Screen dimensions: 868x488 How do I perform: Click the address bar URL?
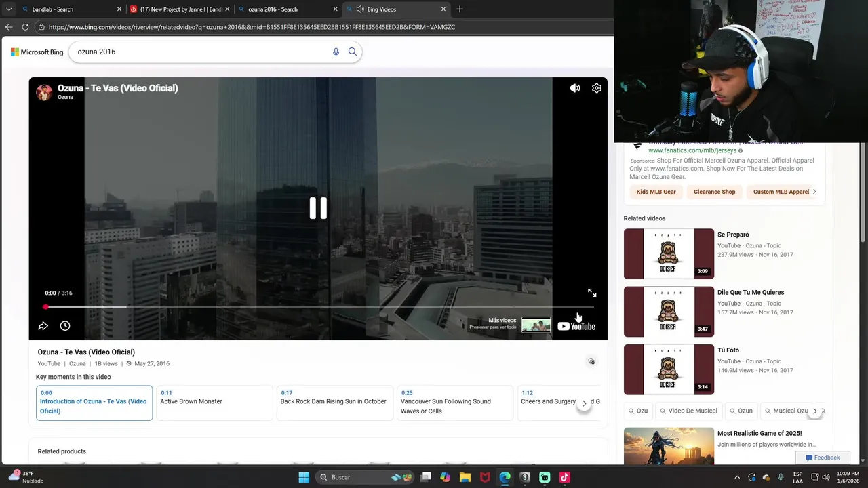pos(252,27)
